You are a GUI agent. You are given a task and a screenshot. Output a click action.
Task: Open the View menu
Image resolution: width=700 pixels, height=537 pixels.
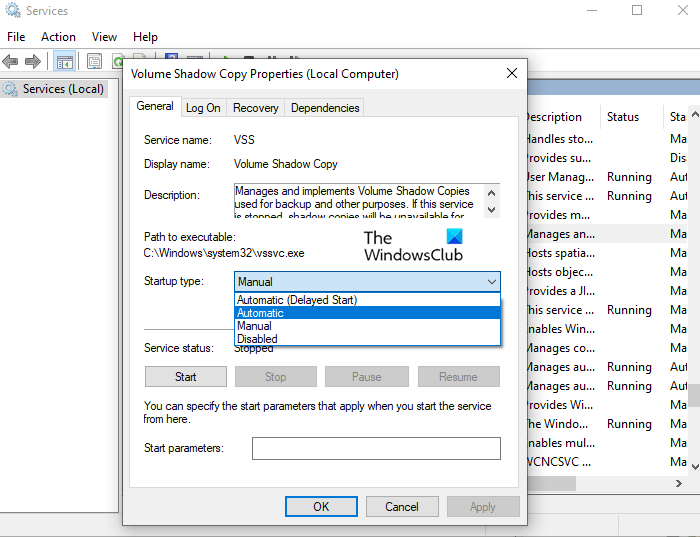click(x=104, y=37)
